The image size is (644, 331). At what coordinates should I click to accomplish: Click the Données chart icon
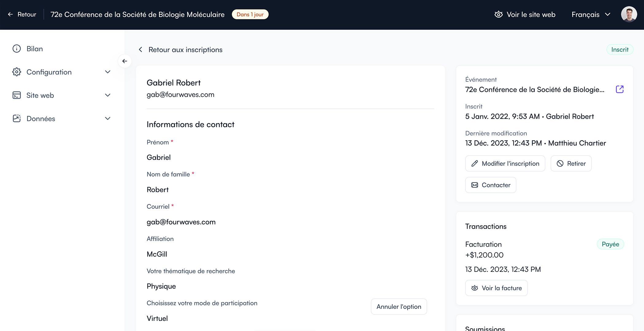[x=17, y=119]
